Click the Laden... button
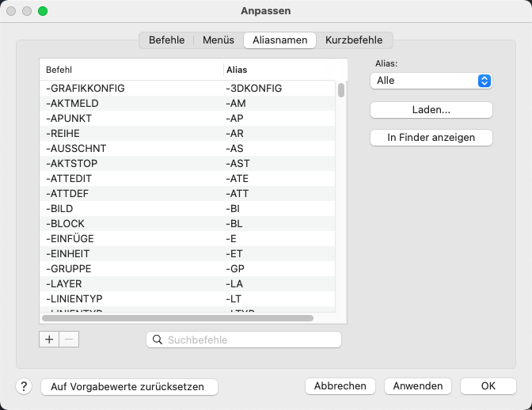This screenshot has height=410, width=532. click(431, 110)
